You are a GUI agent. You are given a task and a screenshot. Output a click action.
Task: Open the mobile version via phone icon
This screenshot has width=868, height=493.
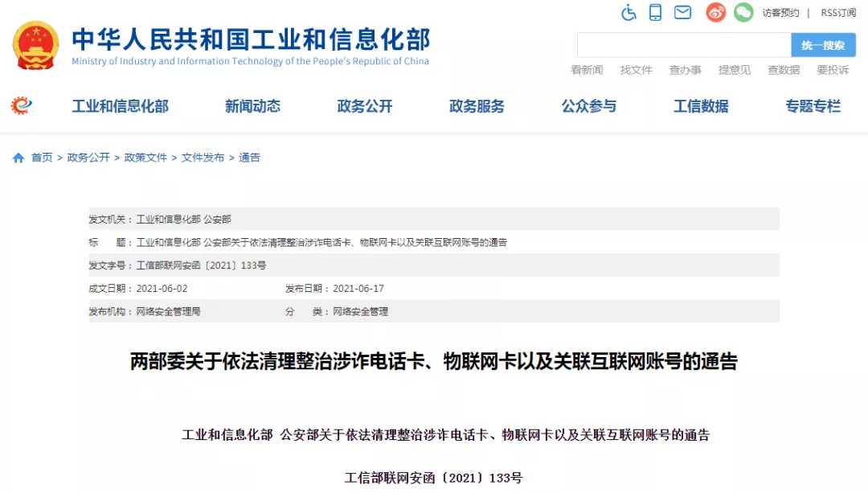[657, 12]
